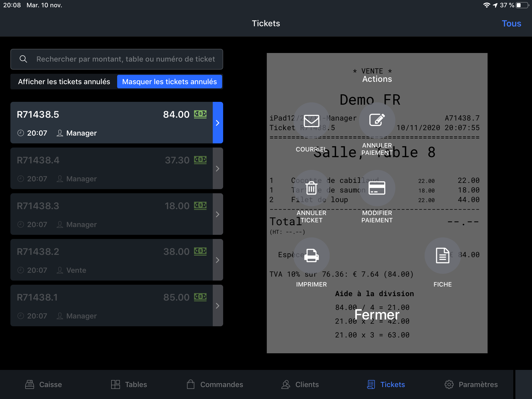Click the ticket search field
This screenshot has width=532, height=399.
coord(117,59)
